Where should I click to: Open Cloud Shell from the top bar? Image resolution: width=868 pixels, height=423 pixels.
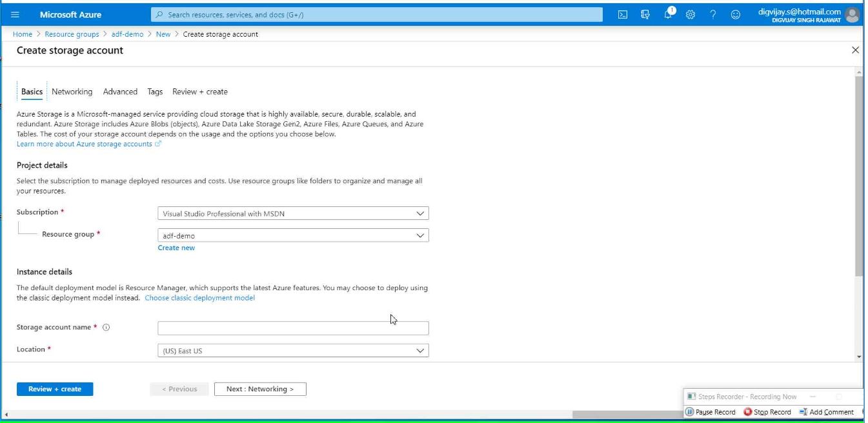[623, 14]
